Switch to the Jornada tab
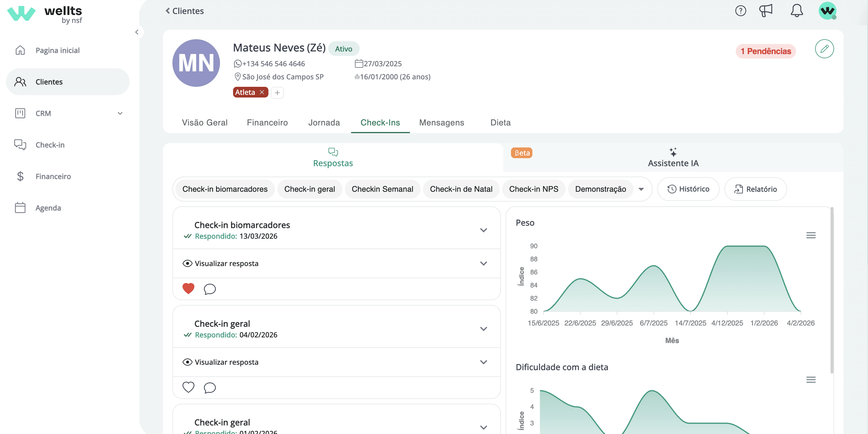 coord(324,123)
